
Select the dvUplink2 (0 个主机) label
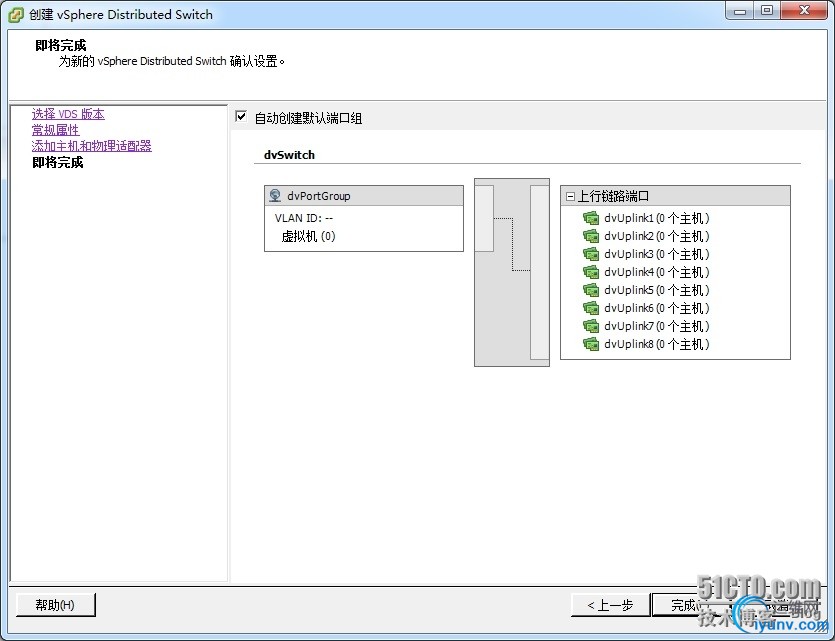click(x=657, y=236)
